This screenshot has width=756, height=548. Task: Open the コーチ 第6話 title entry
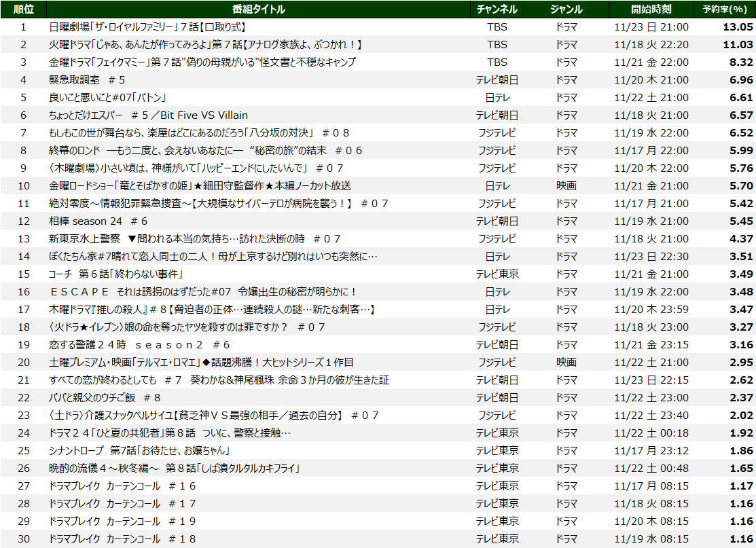117,274
